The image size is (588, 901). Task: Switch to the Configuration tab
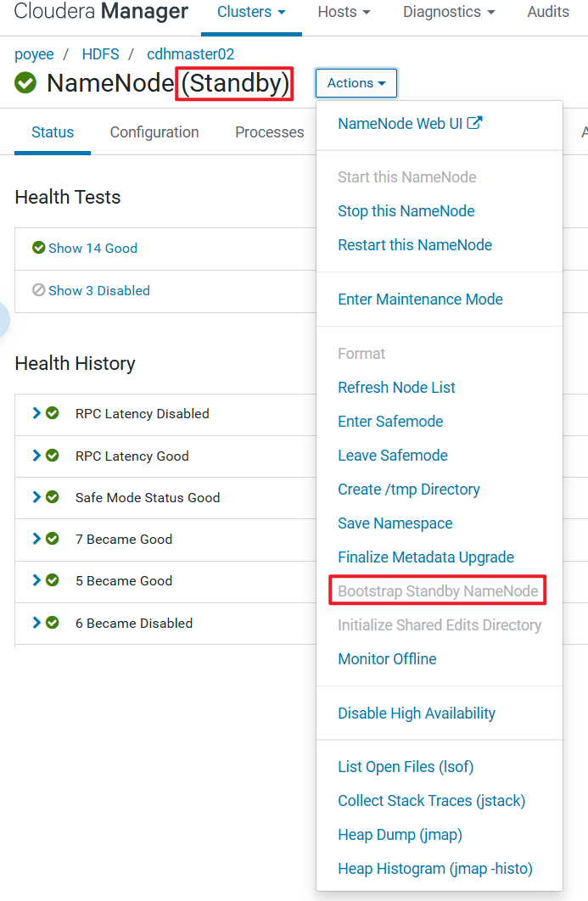coord(154,132)
